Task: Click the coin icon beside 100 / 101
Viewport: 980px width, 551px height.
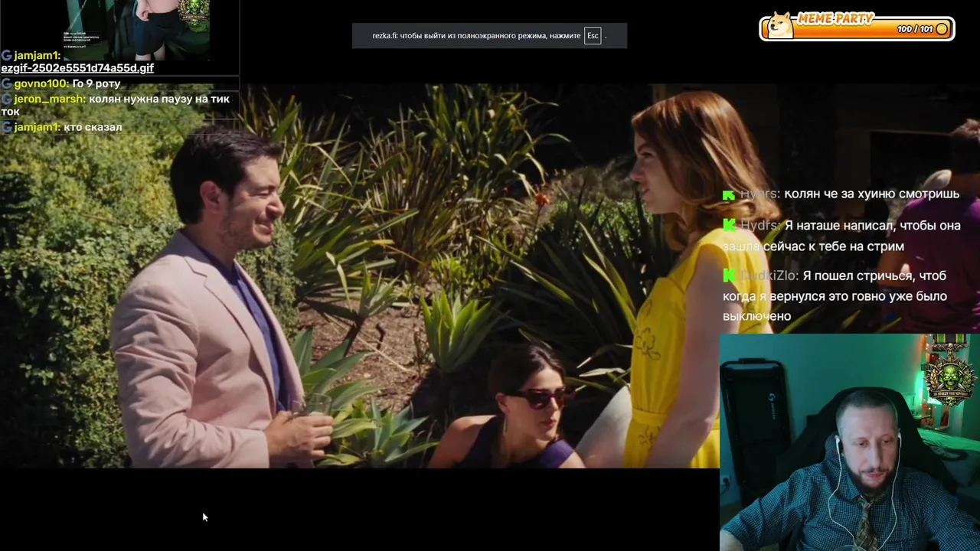Action: [x=942, y=29]
